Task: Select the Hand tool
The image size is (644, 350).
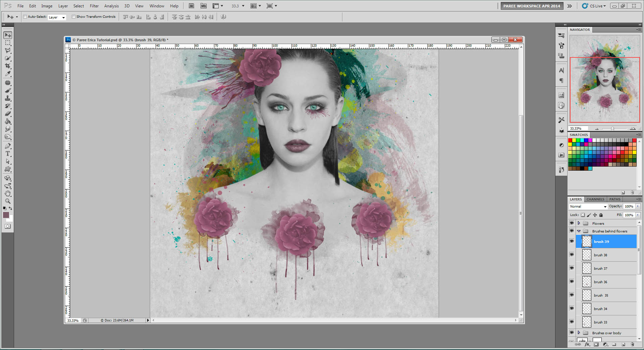Action: (8, 193)
